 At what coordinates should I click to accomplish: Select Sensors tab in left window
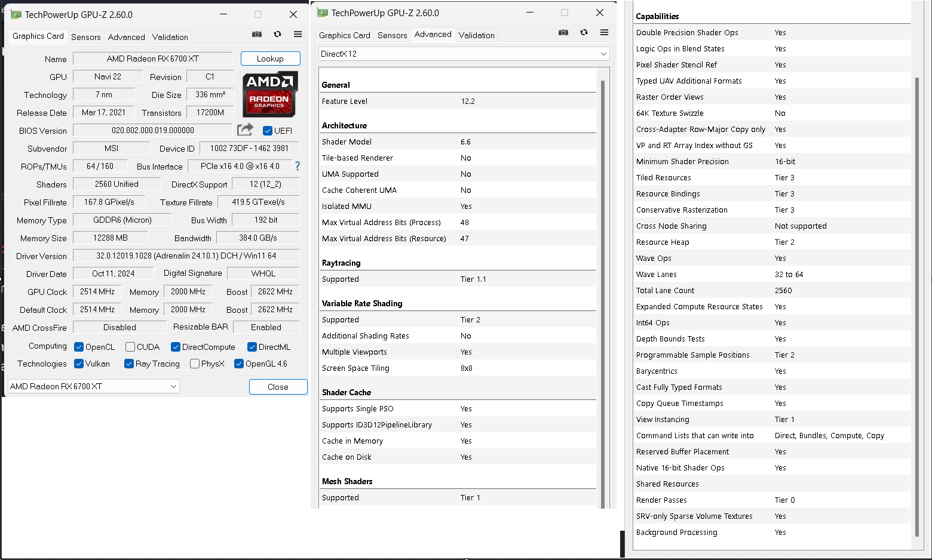click(86, 37)
